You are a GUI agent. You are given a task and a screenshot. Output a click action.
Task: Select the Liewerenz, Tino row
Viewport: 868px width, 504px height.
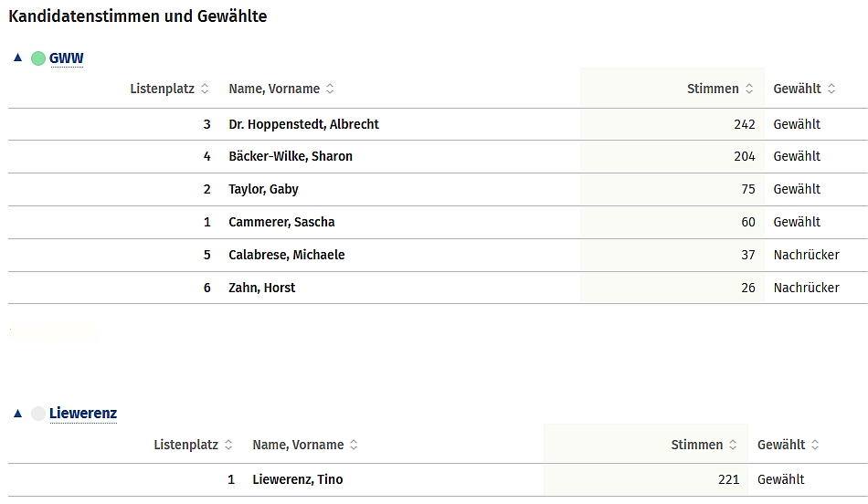(298, 479)
